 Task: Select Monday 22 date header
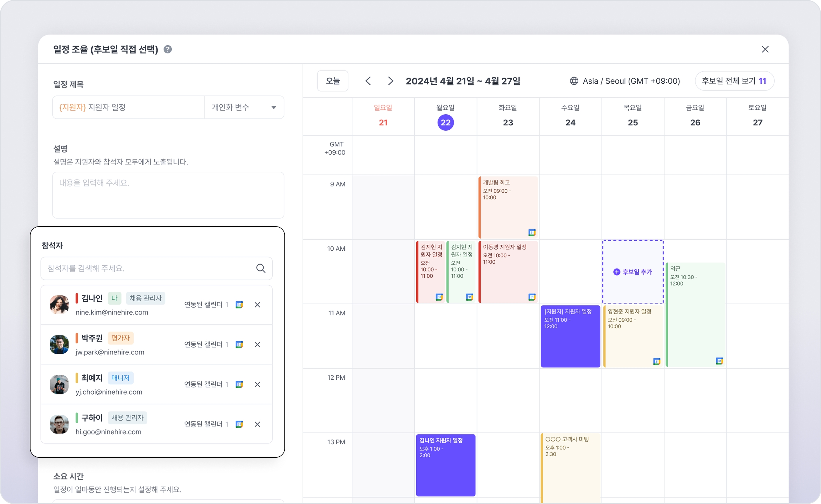pos(445,122)
